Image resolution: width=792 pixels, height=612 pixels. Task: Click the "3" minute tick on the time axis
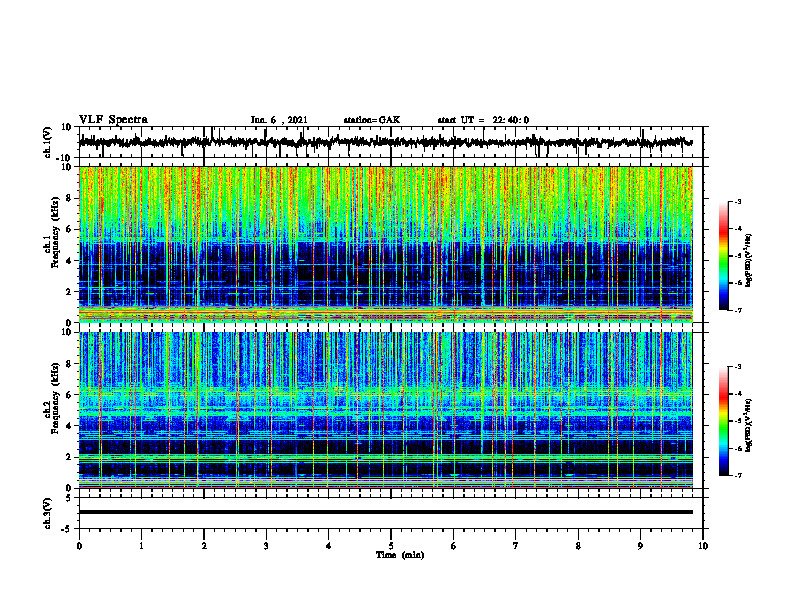point(266,546)
